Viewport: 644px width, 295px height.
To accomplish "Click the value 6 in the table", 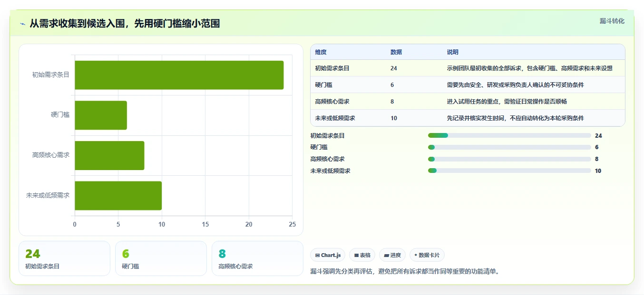I will coord(392,85).
